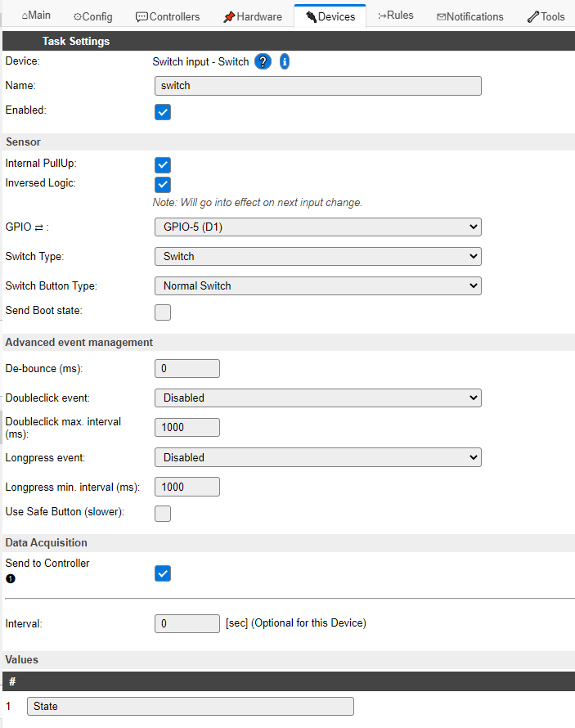Disable the Inversed Logic checkbox
The height and width of the screenshot is (728, 575).
click(163, 185)
